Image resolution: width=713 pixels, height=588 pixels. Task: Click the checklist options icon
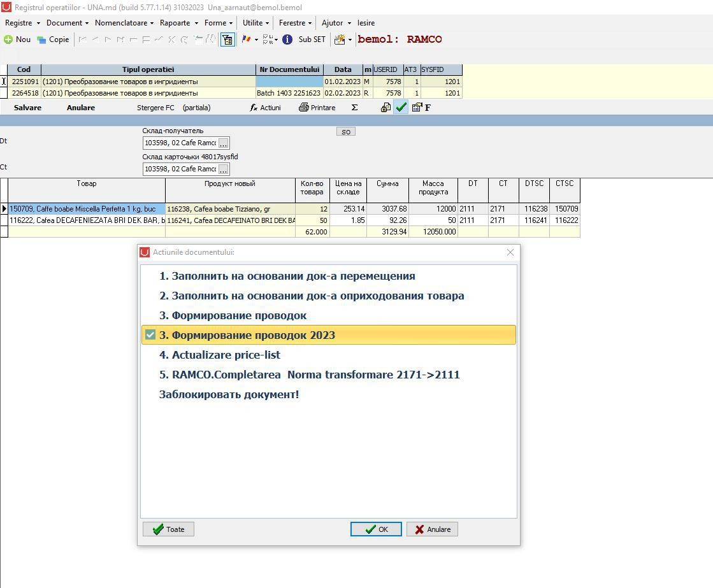click(268, 39)
